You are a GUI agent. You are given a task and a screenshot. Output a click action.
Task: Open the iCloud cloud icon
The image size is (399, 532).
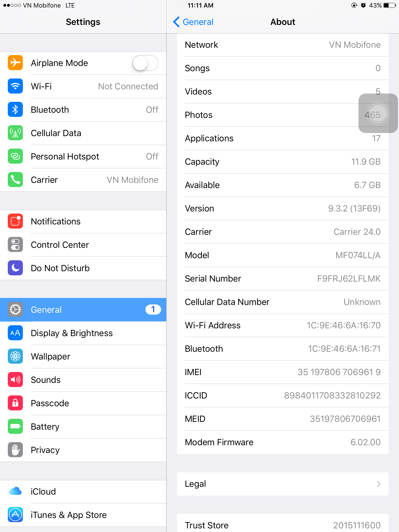coord(15,491)
